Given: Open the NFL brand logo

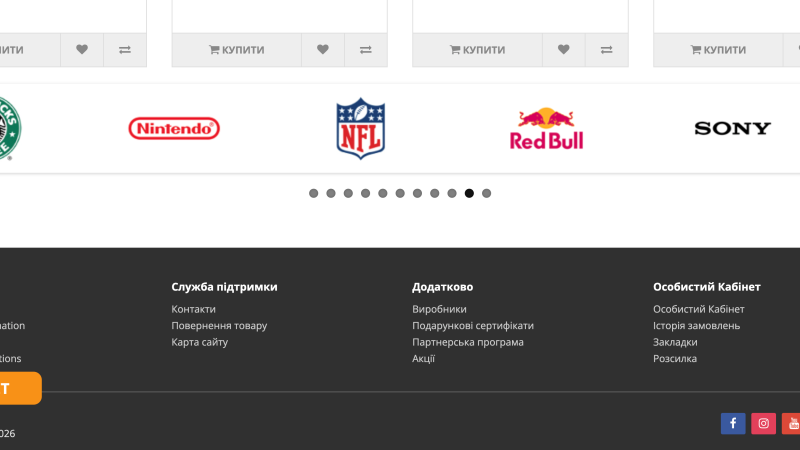Looking at the screenshot, I should tap(361, 129).
